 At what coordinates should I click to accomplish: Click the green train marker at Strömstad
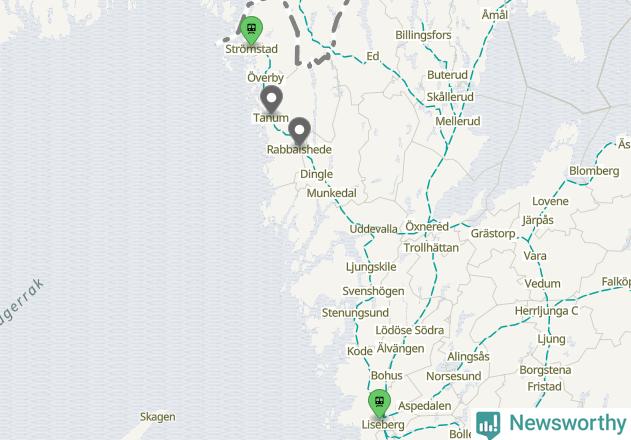point(252,30)
